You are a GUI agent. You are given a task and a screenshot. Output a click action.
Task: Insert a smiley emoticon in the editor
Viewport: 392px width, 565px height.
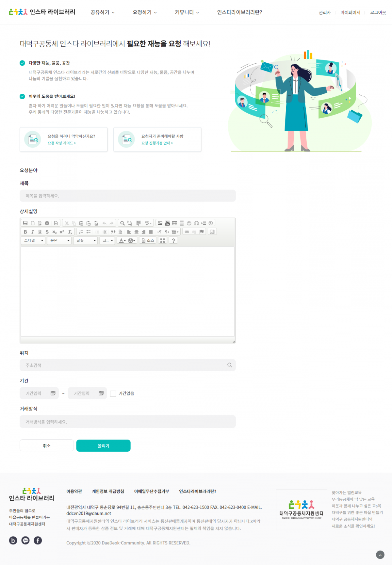[189, 223]
